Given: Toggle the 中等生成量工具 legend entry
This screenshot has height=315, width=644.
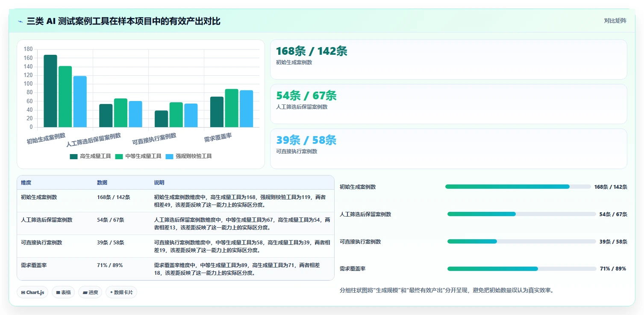Looking at the screenshot, I should tap(138, 156).
